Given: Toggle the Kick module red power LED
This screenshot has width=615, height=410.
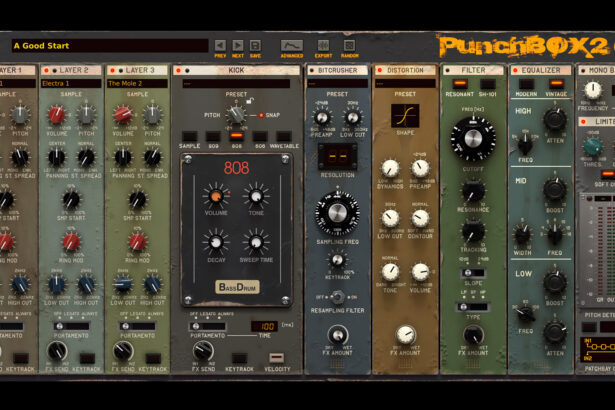Looking at the screenshot, I should click(x=178, y=71).
